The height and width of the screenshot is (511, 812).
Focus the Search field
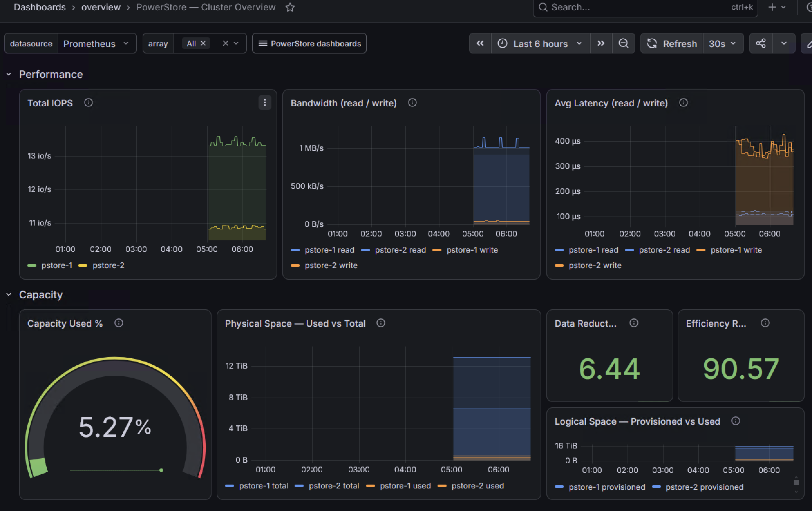click(x=645, y=7)
